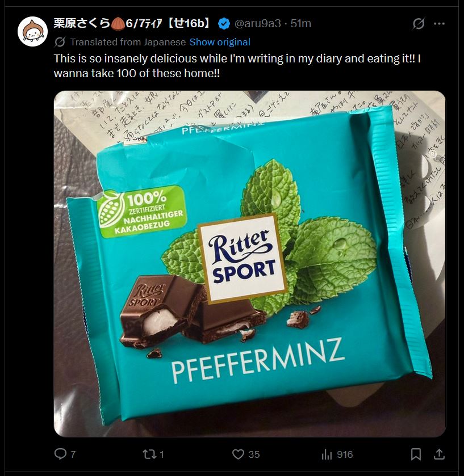Show original Japanese text
Screen dimensions: 464x476
click(220, 42)
